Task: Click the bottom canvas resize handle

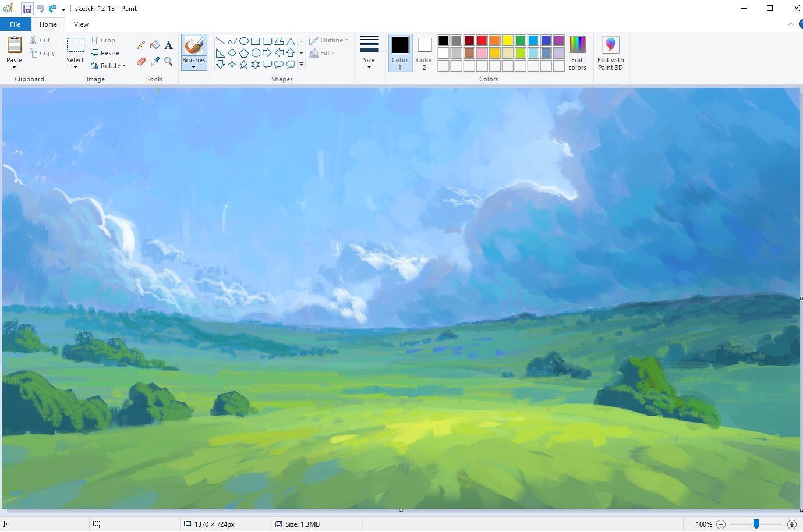Action: [401, 510]
